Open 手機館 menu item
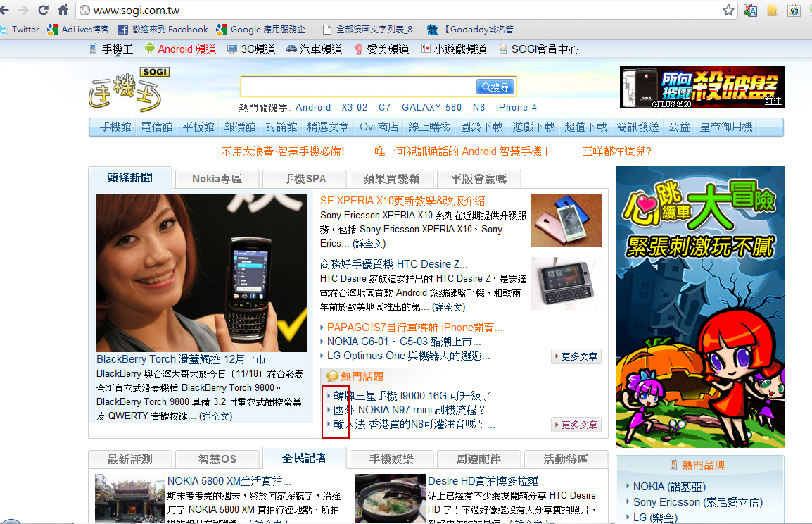The height and width of the screenshot is (524, 812). click(115, 127)
